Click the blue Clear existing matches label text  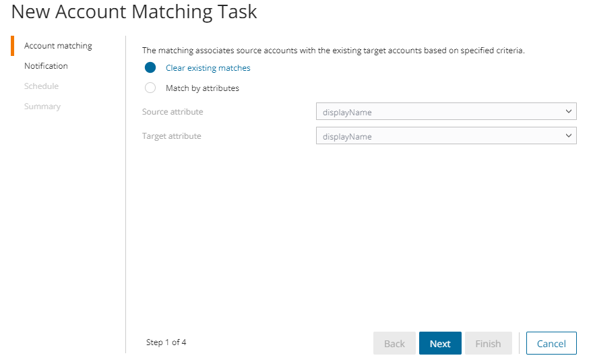pyautogui.click(x=208, y=68)
